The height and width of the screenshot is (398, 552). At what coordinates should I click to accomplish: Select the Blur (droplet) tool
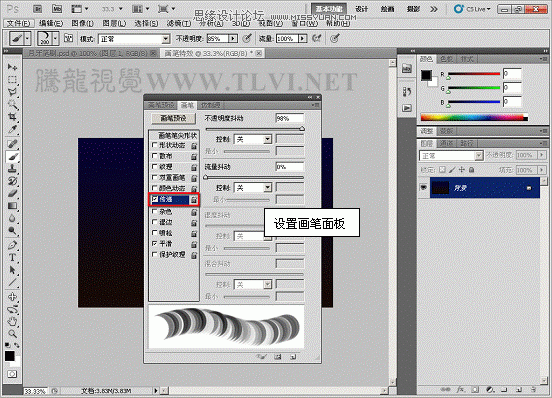pos(12,218)
